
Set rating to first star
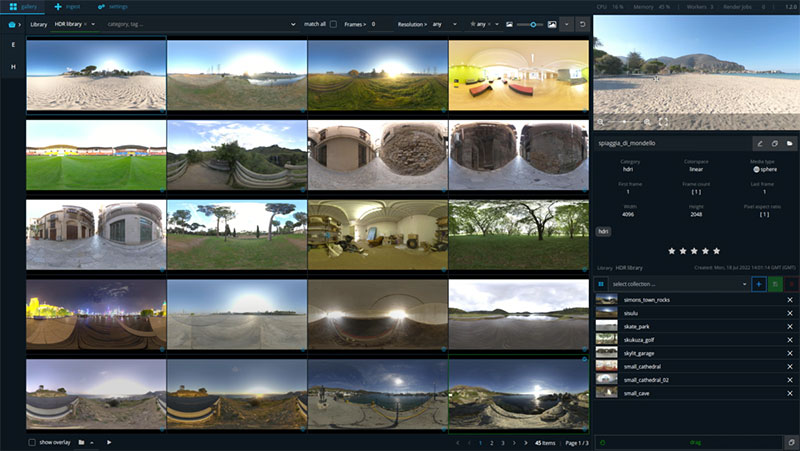(671, 250)
